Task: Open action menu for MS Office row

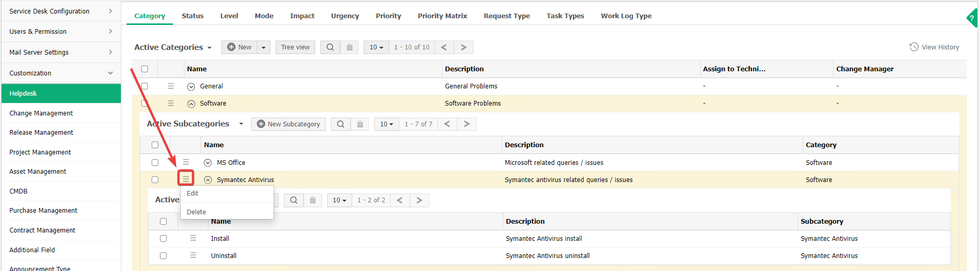Action: (186, 162)
